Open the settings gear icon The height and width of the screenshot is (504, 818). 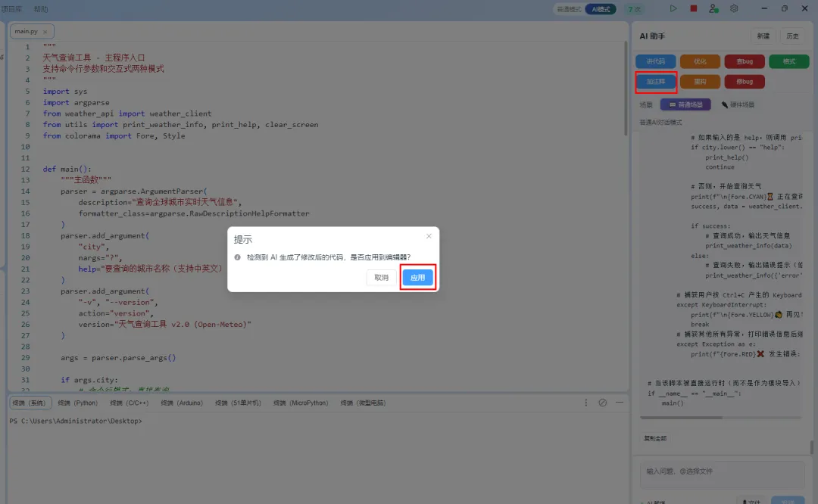pos(734,8)
